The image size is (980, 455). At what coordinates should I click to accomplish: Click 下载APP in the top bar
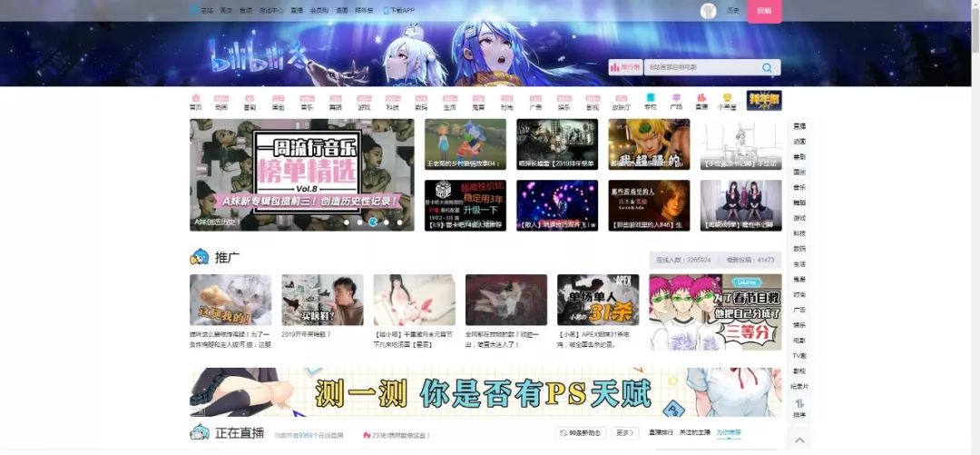point(398,11)
